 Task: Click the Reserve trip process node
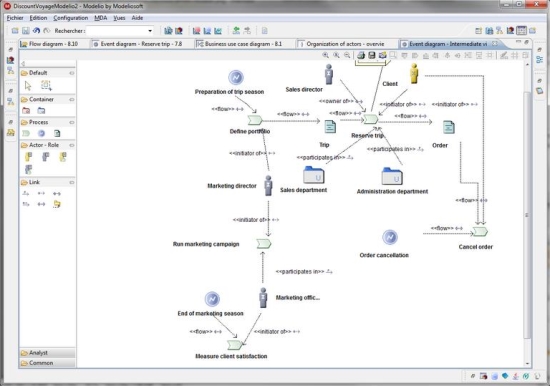370,119
